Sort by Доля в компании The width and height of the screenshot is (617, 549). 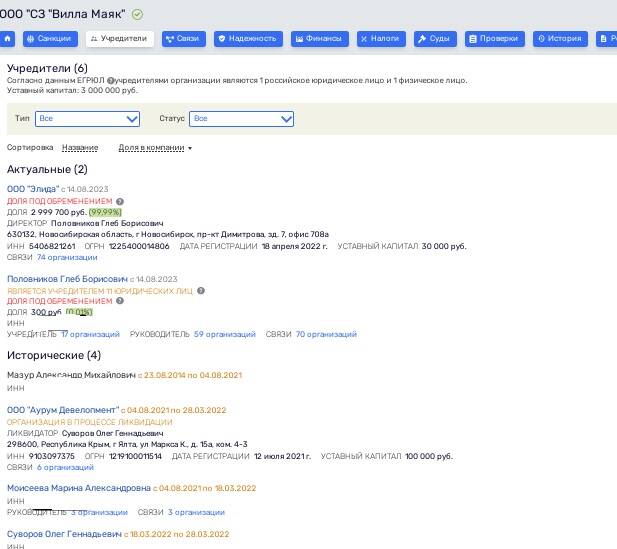click(x=155, y=148)
